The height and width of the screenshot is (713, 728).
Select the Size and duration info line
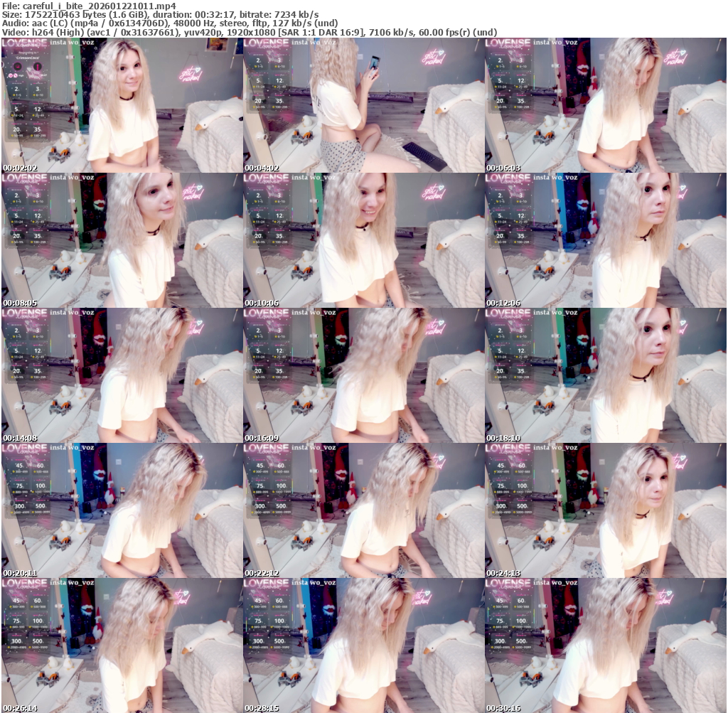[x=160, y=14]
